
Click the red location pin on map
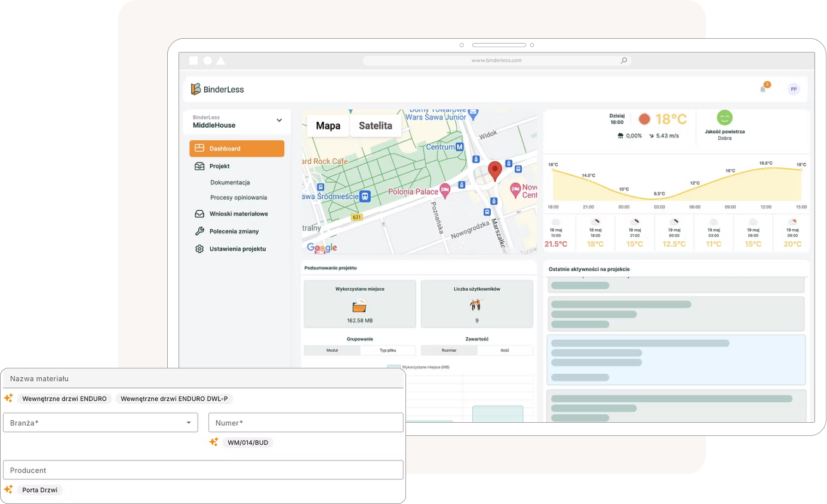(x=494, y=170)
